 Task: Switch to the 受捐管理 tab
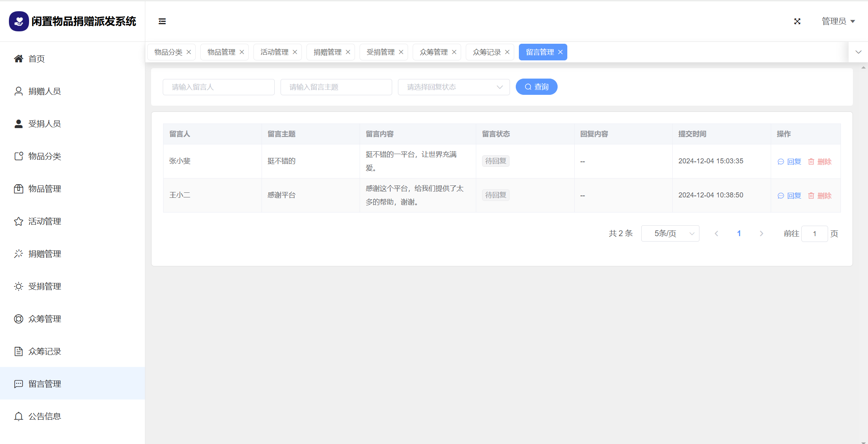[380, 52]
